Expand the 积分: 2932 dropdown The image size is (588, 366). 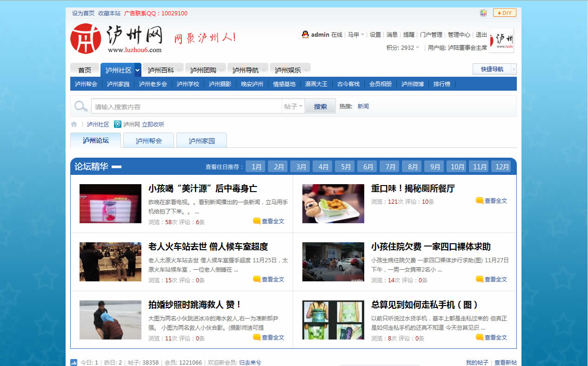[403, 47]
